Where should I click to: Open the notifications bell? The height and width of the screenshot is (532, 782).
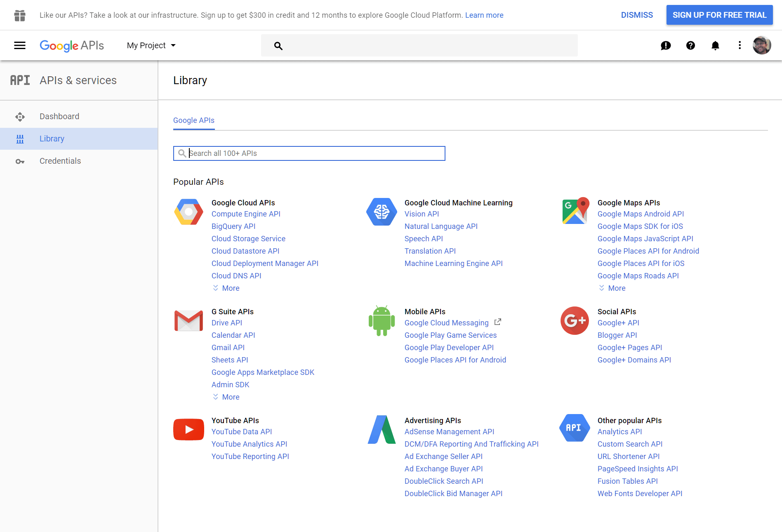[715, 45]
